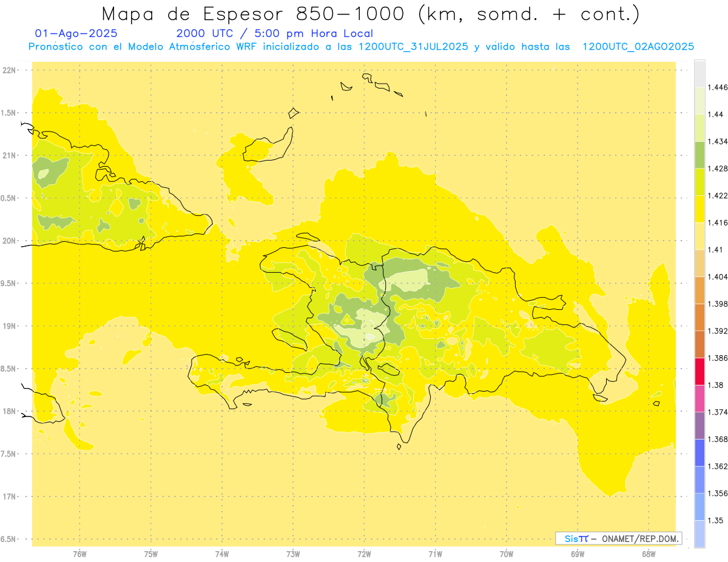This screenshot has height=562, width=728.
Task: Click the colorbar value "1.362"
Action: pos(717,466)
